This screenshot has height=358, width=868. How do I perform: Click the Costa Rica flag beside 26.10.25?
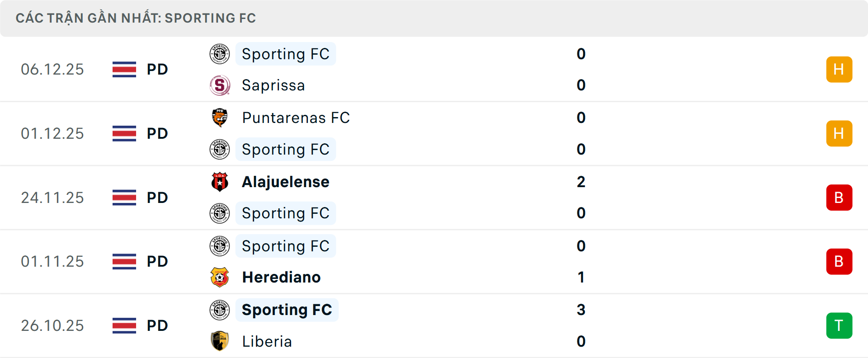pyautogui.click(x=124, y=325)
